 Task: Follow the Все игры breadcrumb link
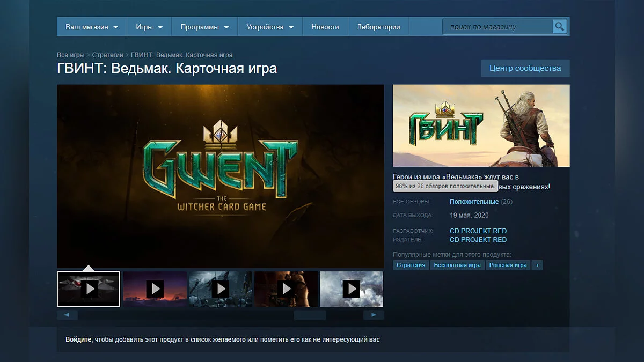(x=70, y=55)
